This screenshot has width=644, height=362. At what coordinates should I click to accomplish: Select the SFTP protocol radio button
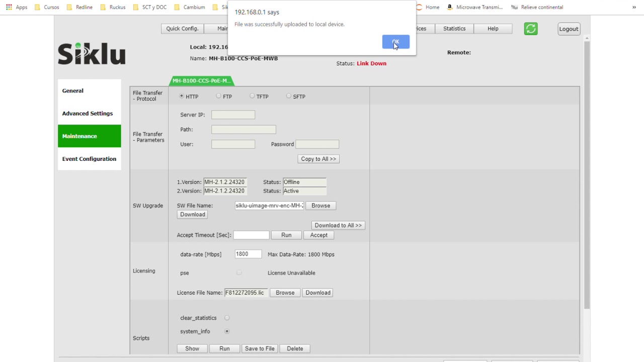point(289,96)
